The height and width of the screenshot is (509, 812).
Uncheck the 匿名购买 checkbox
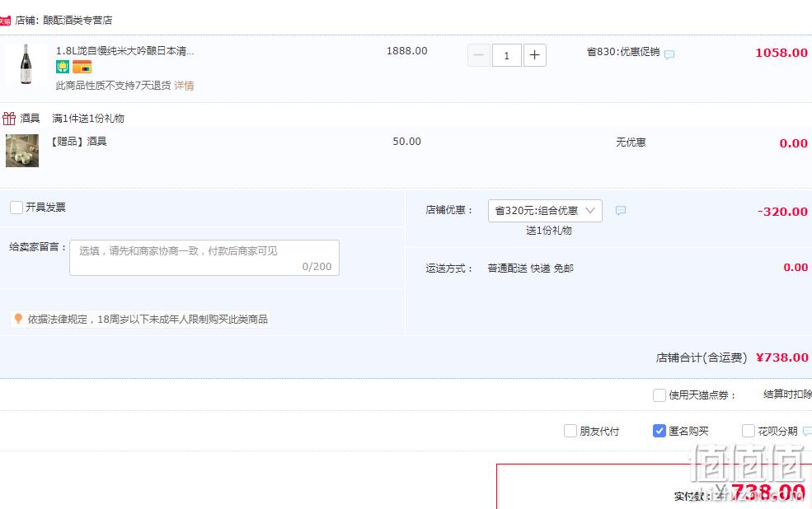click(659, 431)
